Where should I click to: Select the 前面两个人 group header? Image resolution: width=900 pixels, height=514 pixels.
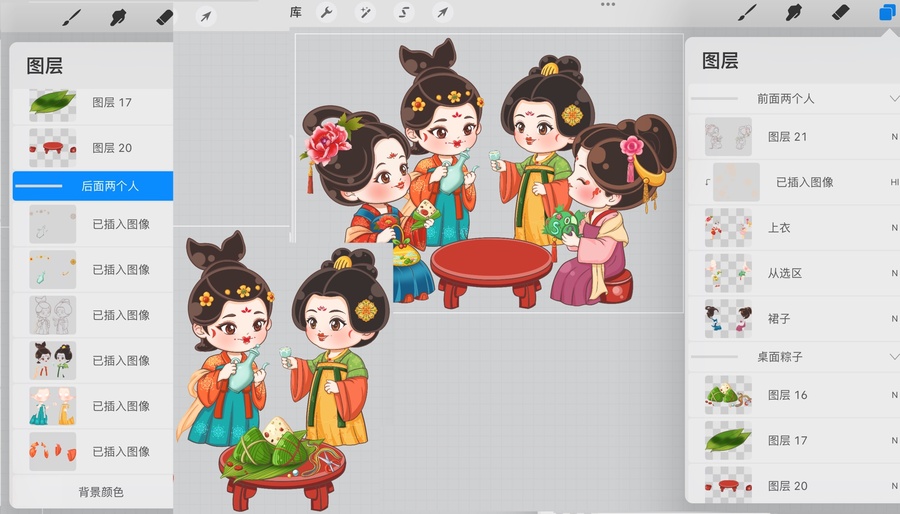793,99
